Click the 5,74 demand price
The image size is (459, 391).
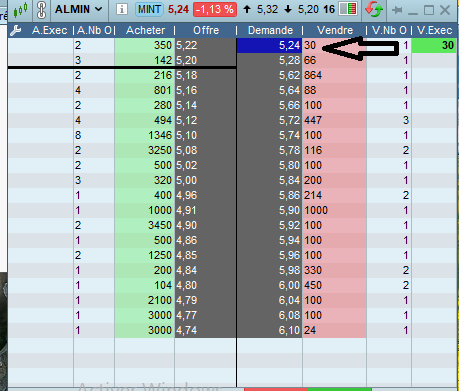290,135
